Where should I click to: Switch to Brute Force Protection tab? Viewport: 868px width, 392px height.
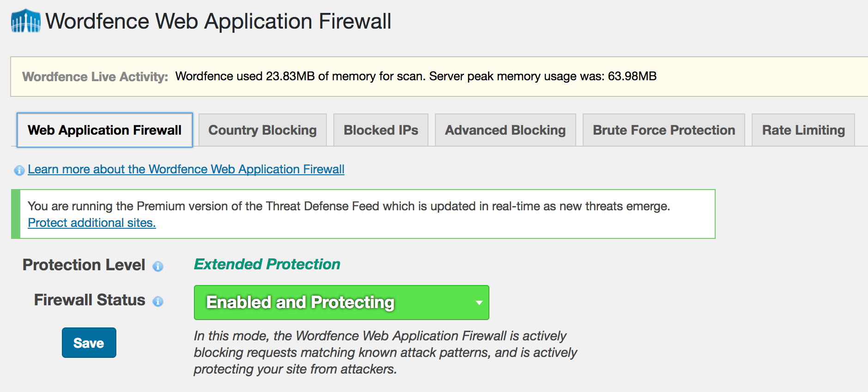(663, 131)
